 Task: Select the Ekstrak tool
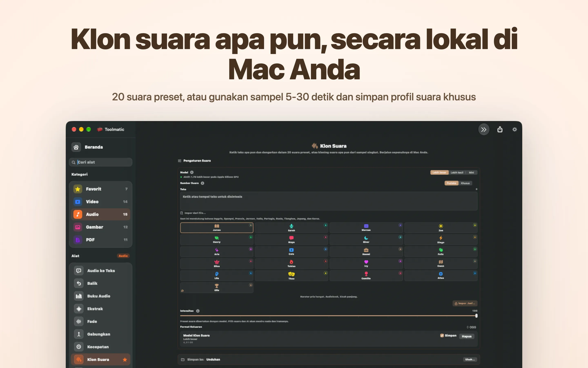101,309
